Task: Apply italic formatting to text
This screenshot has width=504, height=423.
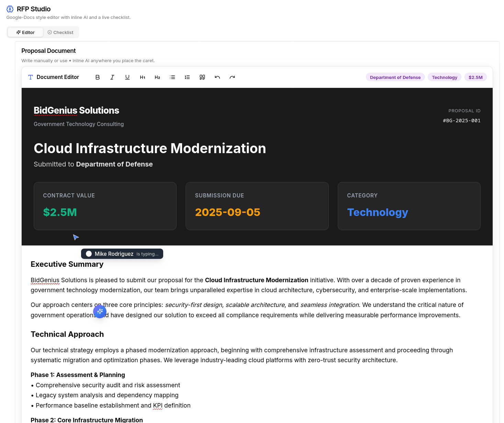Action: (x=112, y=77)
